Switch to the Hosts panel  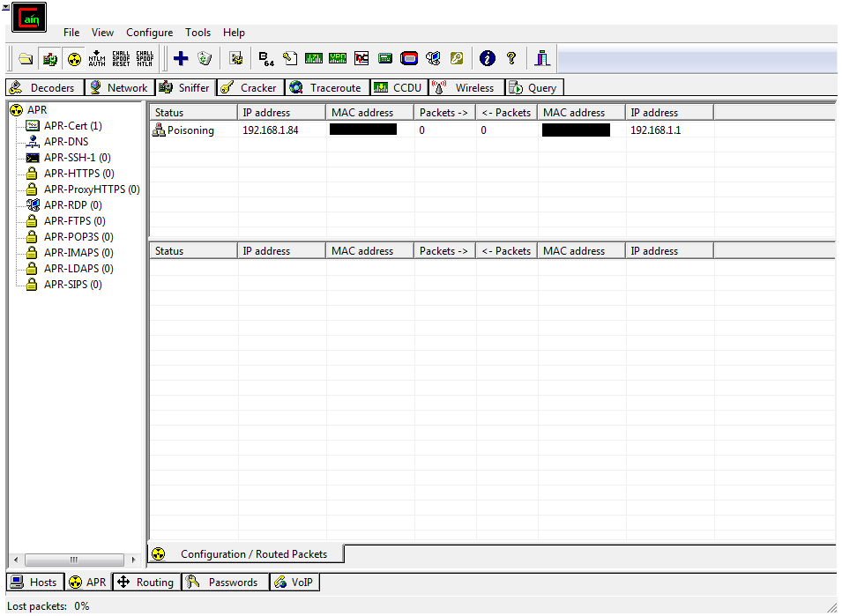pyautogui.click(x=34, y=583)
